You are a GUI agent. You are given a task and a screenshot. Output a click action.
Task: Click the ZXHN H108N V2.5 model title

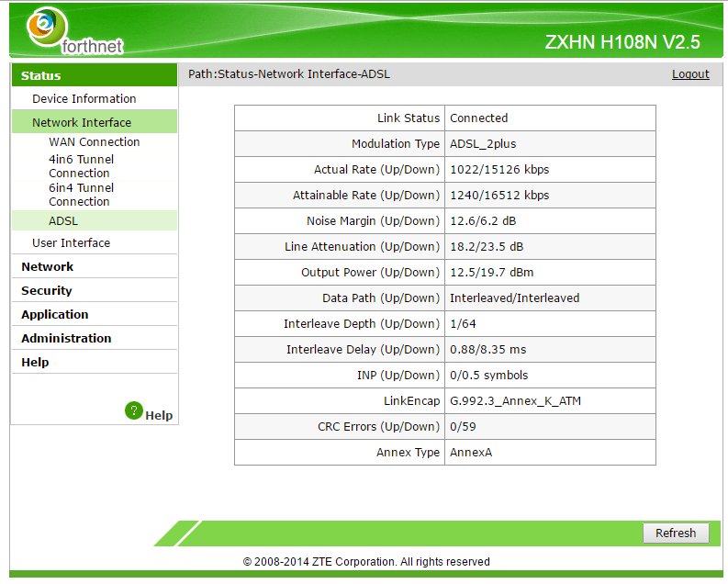pyautogui.click(x=622, y=42)
